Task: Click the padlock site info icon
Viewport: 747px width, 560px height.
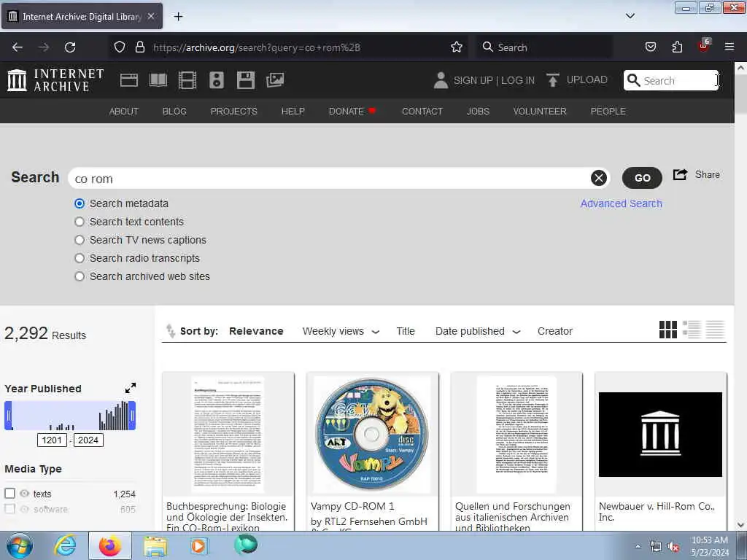Action: [139, 47]
